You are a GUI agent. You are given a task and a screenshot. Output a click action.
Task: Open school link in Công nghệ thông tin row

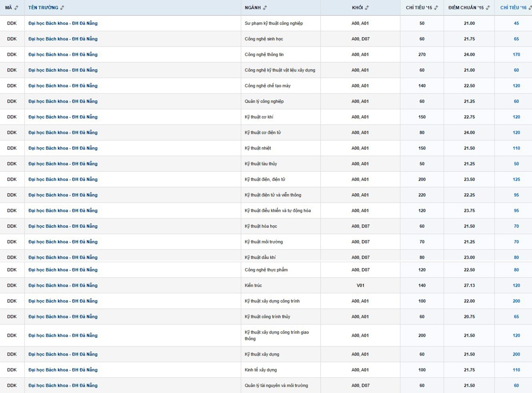(63, 55)
